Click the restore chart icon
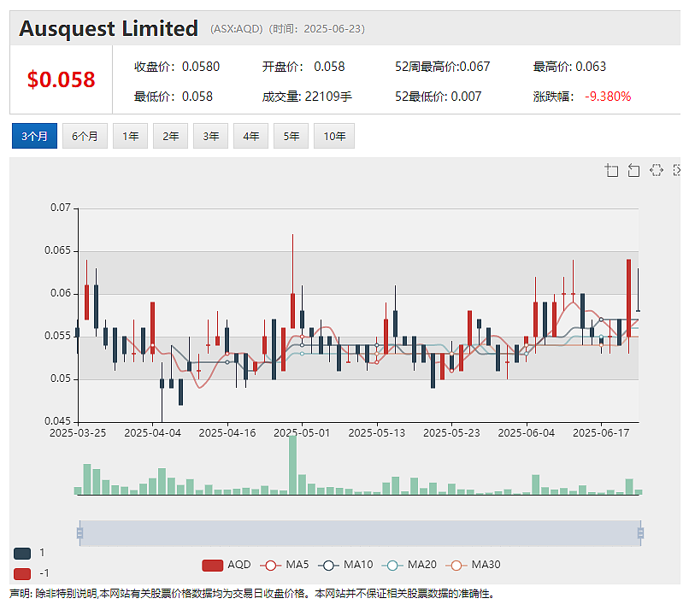Screen dimensions: 689x616 point(657,170)
